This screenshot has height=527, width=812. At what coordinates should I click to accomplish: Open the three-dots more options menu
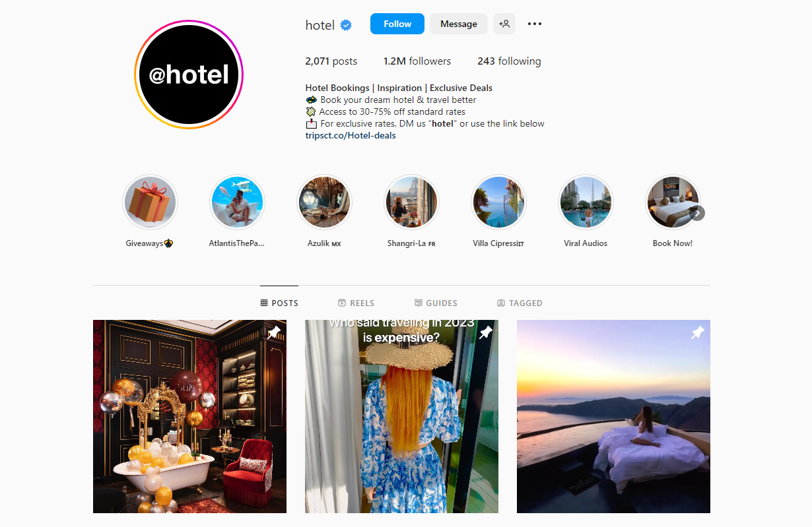click(535, 24)
